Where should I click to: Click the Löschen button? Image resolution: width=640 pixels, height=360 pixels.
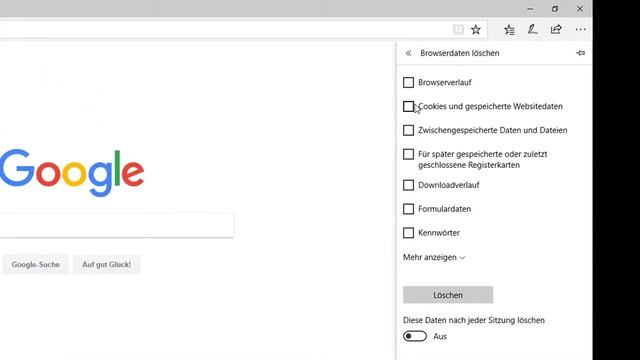tap(448, 295)
